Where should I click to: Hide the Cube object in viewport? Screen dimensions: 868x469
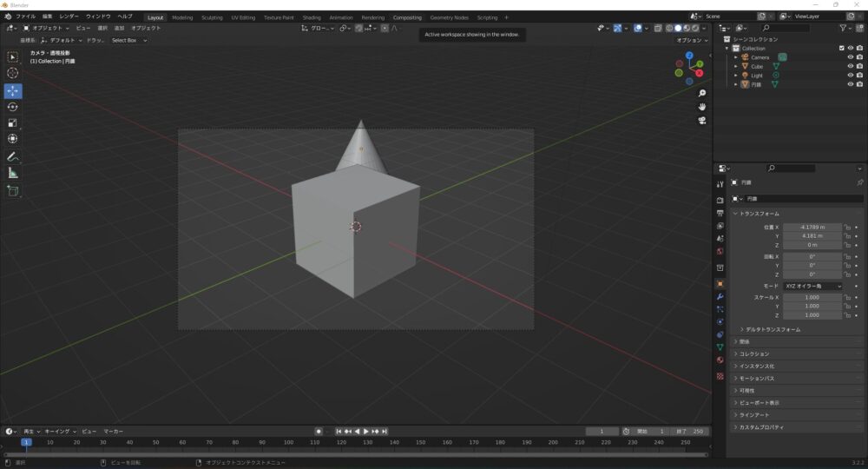tap(851, 67)
